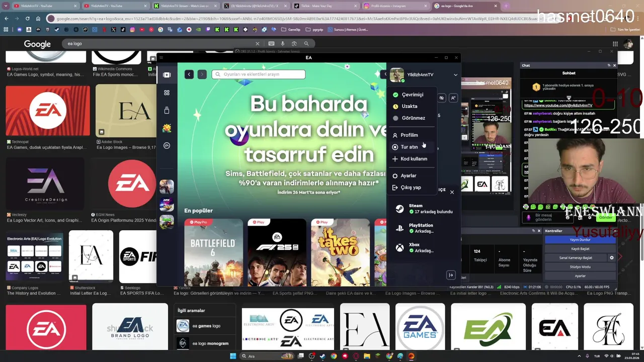
Task: Click the EA games search field
Action: click(259, 74)
